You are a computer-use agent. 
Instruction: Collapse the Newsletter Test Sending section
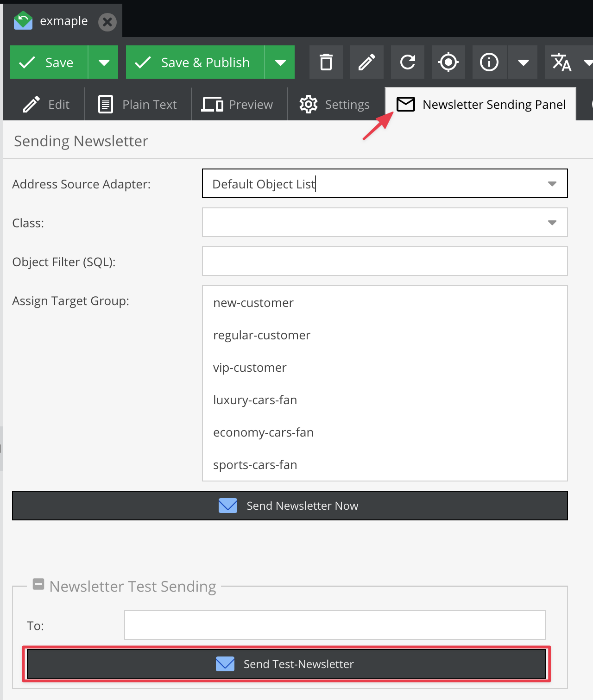click(38, 584)
